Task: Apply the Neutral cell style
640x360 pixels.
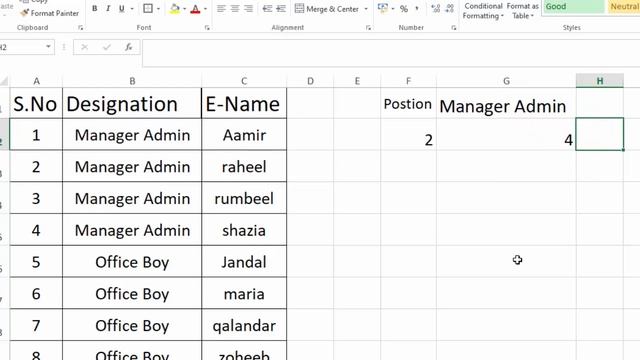Action: click(624, 7)
